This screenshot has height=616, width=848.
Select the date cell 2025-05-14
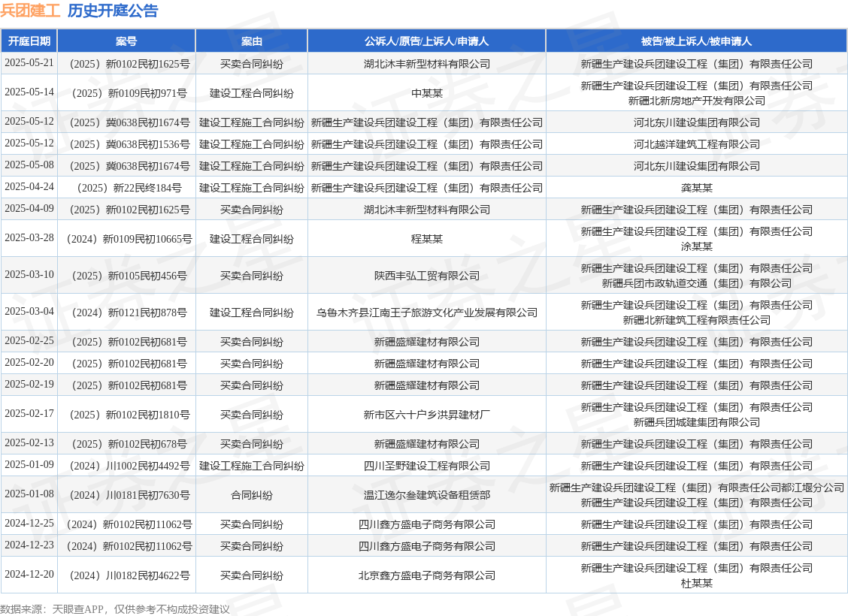pos(29,92)
